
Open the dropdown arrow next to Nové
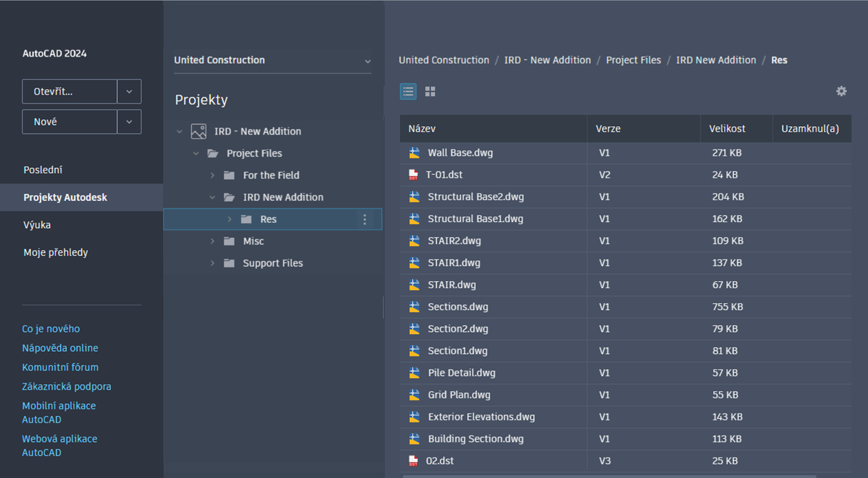click(x=129, y=121)
